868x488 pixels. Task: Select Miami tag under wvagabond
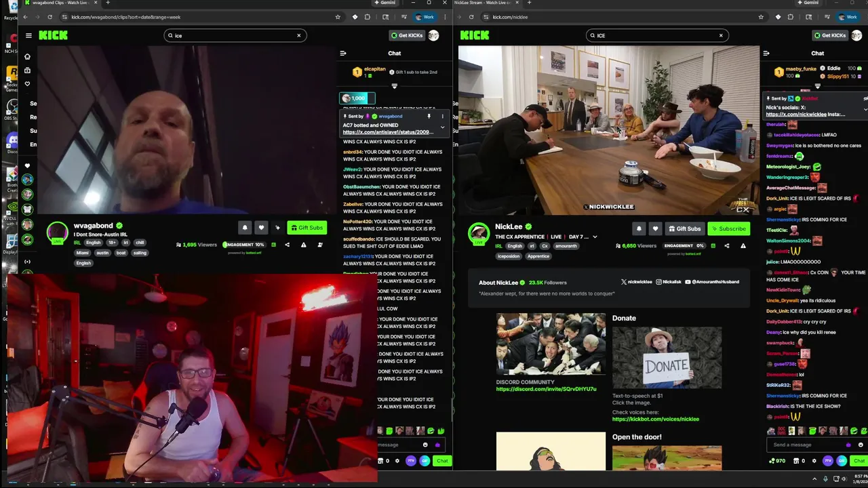83,253
